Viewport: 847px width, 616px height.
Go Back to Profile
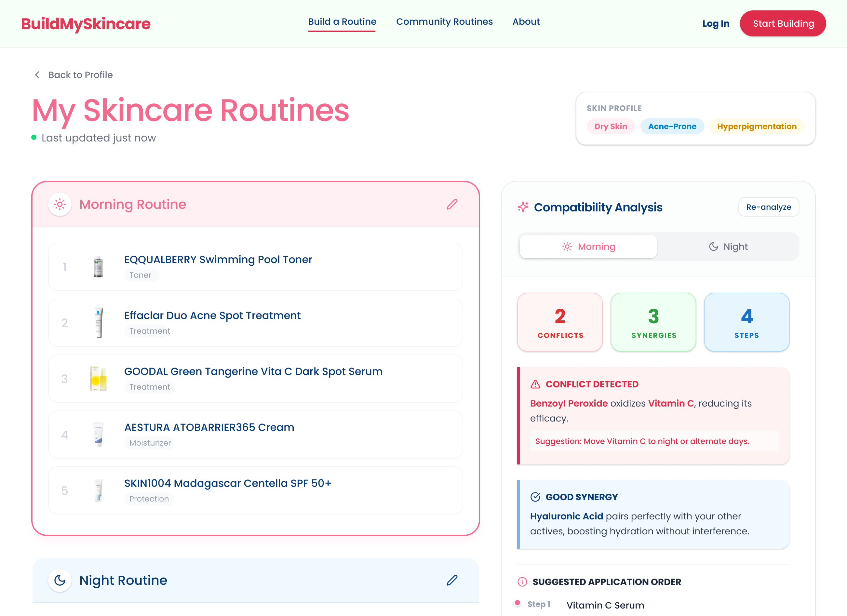(80, 75)
